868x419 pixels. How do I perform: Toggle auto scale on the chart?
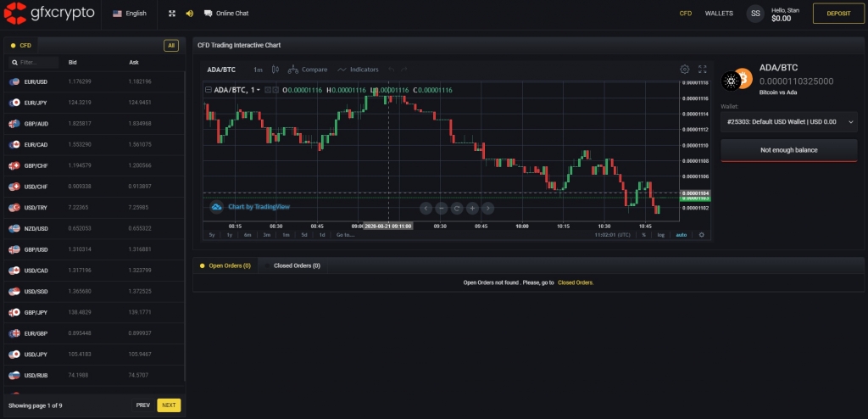pos(681,235)
